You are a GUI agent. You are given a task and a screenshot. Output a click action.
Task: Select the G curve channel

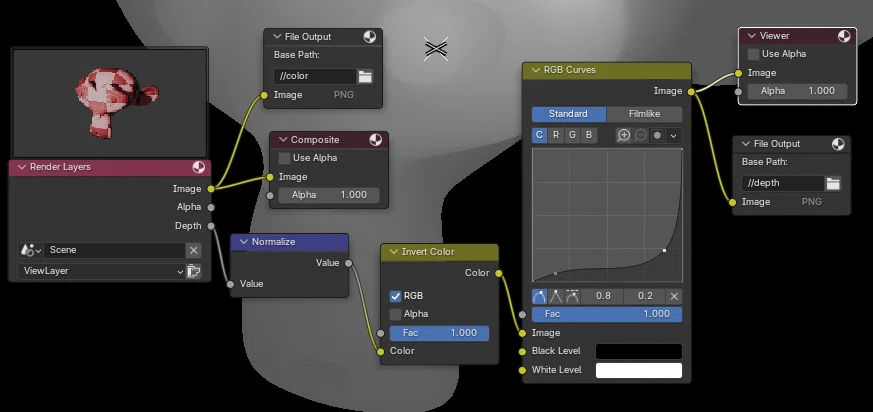(572, 135)
